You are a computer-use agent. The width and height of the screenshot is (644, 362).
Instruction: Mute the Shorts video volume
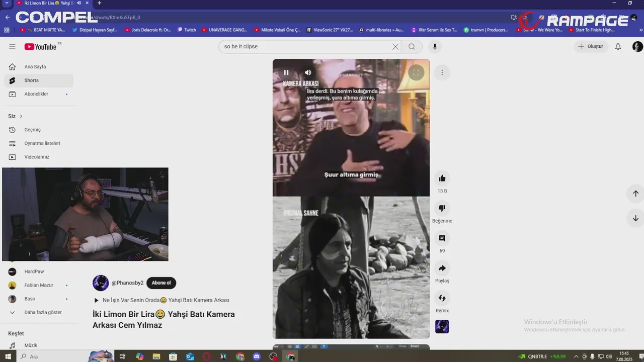pyautogui.click(x=308, y=72)
